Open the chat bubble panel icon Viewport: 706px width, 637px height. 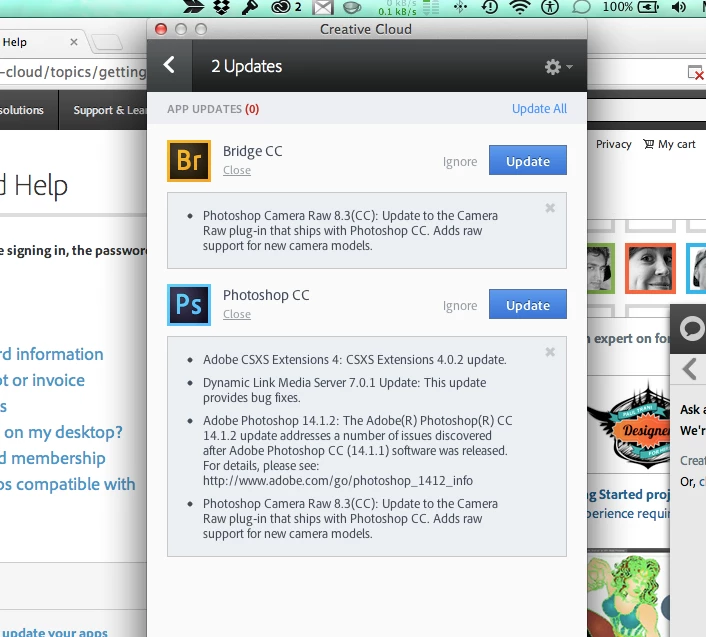[x=692, y=329]
